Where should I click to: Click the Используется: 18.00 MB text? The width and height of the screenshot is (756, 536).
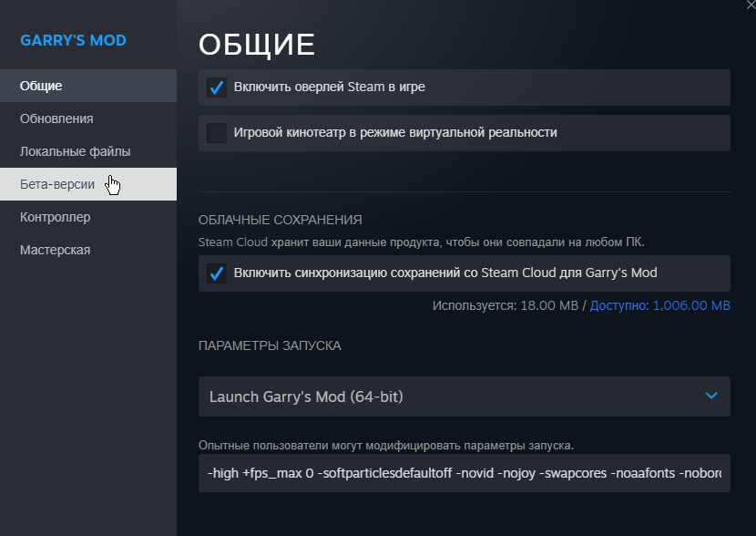click(x=505, y=306)
